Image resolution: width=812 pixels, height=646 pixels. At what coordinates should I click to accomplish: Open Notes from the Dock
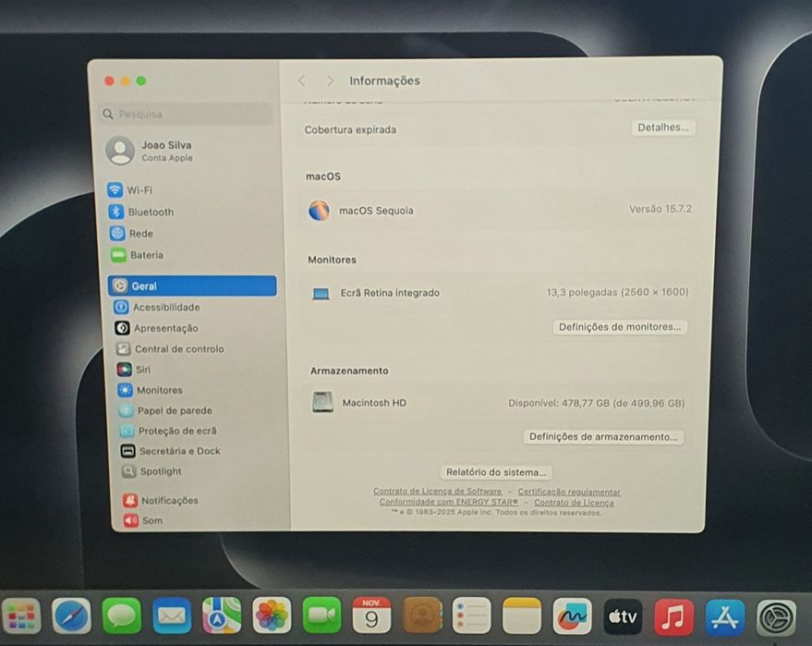tap(522, 616)
